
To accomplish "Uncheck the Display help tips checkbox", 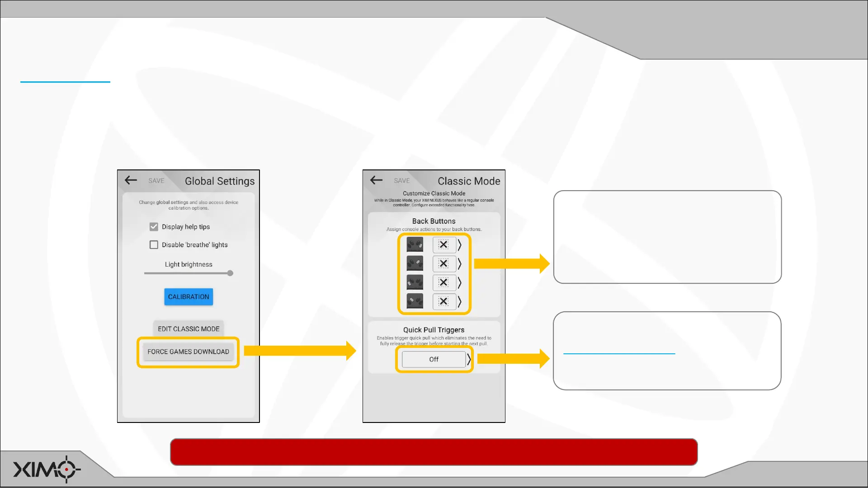I will (x=154, y=227).
